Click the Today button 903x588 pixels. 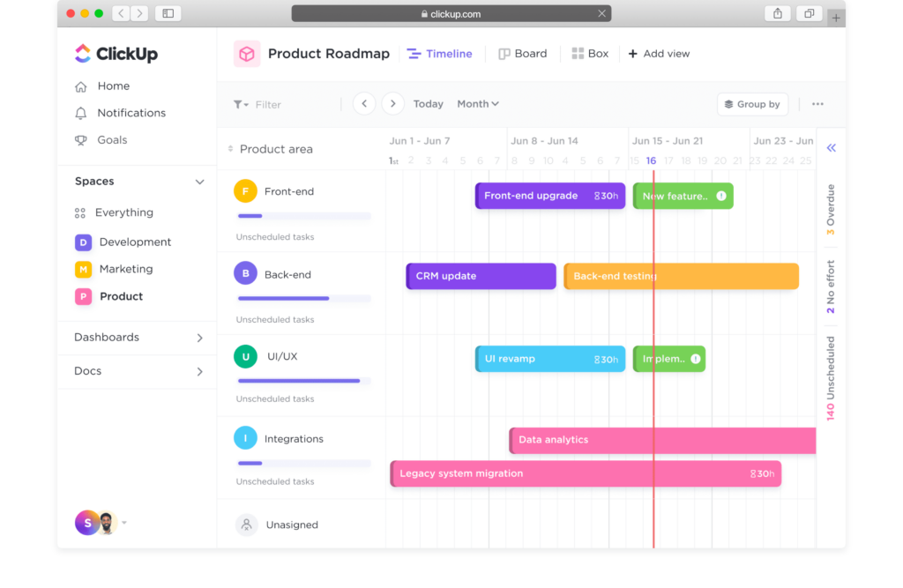[428, 104]
